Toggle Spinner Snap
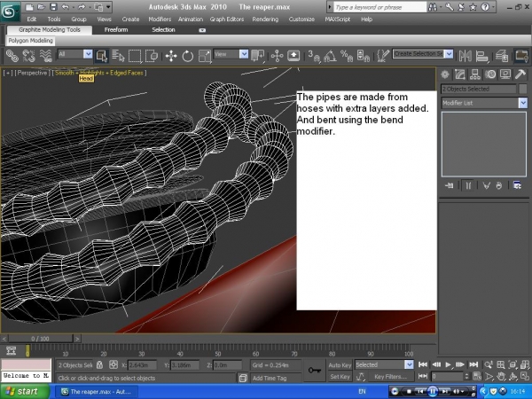532x399 pixels. (363, 56)
